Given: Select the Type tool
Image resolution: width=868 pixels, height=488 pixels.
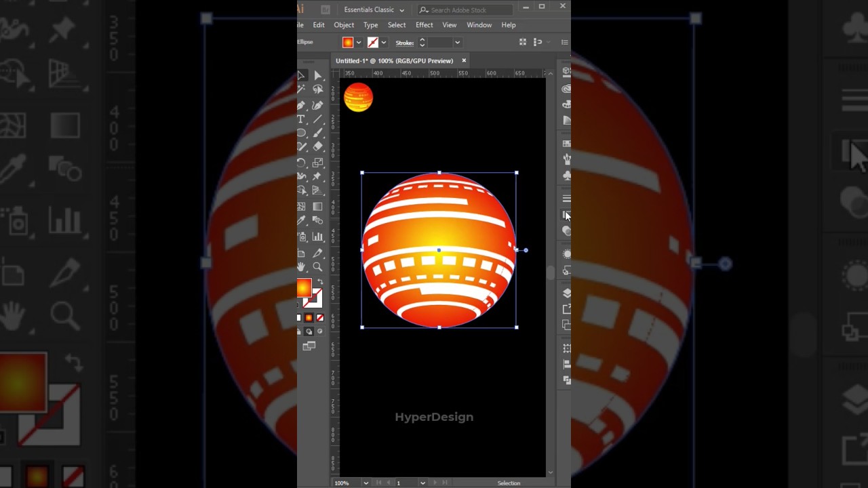Looking at the screenshot, I should pyautogui.click(x=302, y=119).
